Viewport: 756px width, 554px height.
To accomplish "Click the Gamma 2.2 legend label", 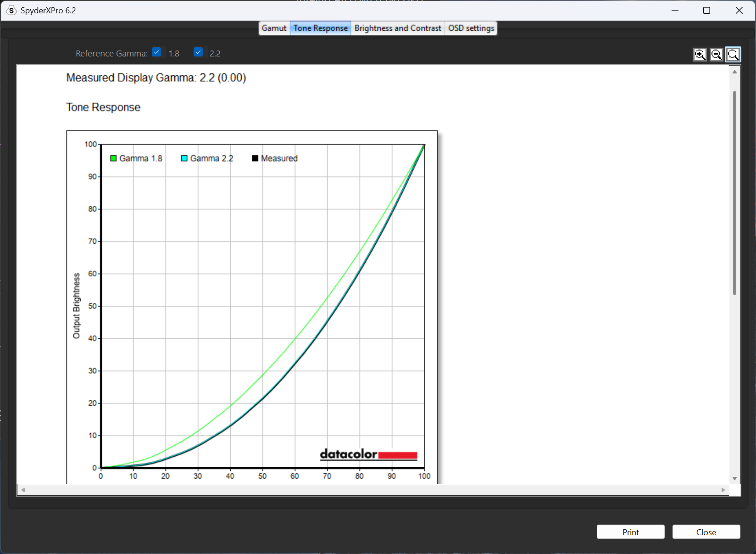I will [x=212, y=158].
